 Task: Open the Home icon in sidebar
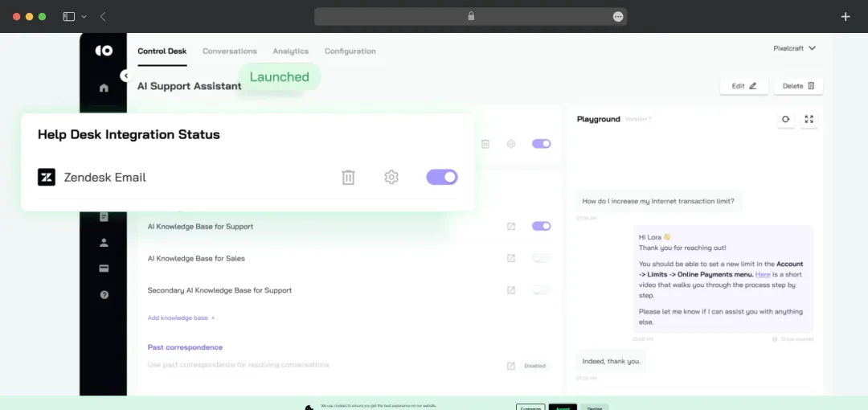(104, 88)
